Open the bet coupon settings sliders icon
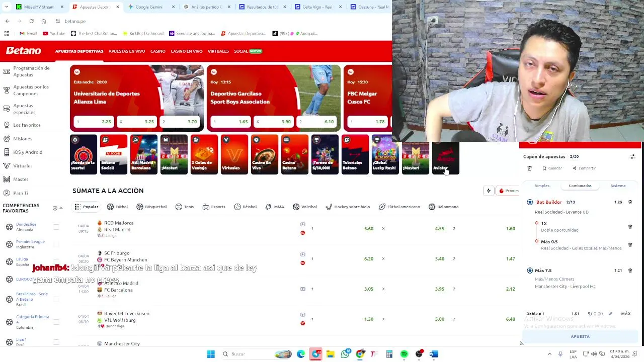644x362 pixels. point(632,157)
